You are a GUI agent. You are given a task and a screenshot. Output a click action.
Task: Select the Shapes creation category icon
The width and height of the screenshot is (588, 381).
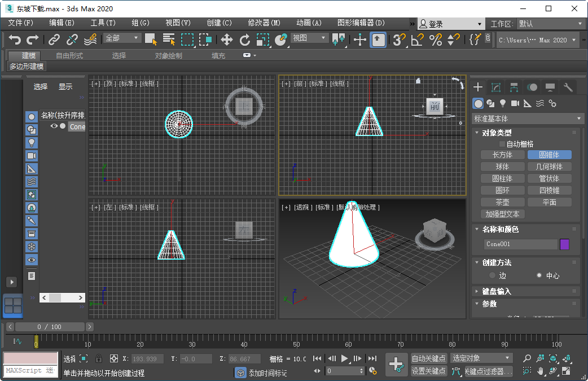[x=491, y=103]
